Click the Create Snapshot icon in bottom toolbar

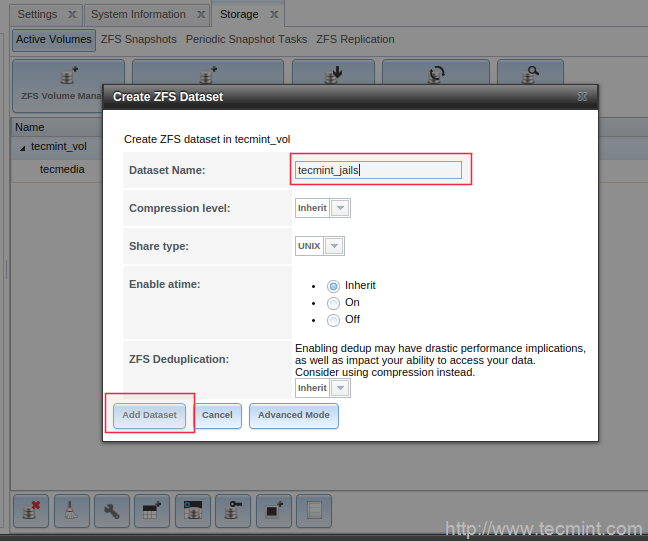click(x=274, y=511)
